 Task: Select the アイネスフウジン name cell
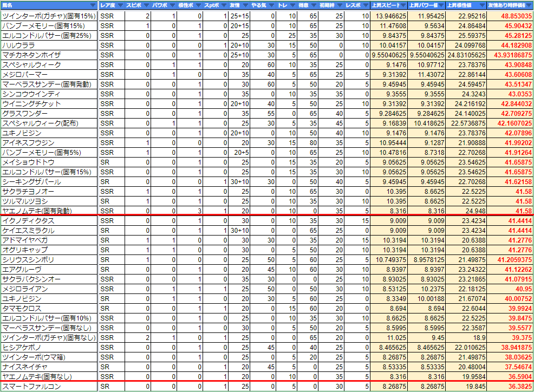tap(49, 143)
